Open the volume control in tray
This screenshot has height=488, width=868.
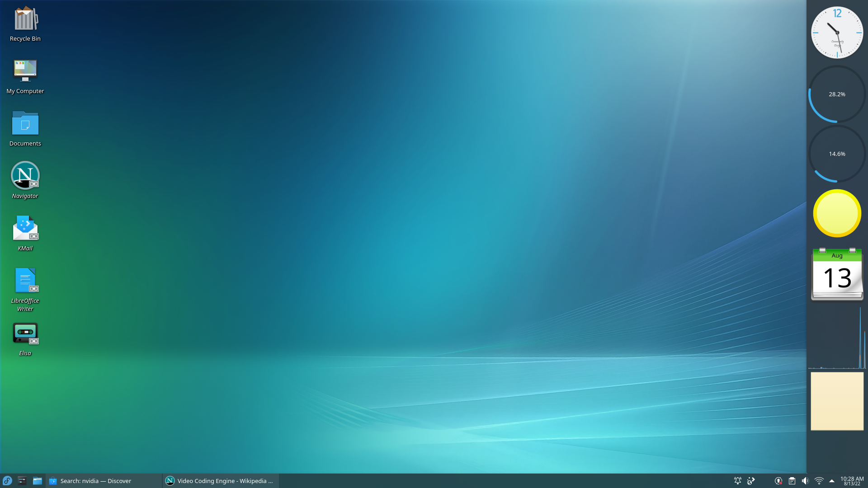805,481
